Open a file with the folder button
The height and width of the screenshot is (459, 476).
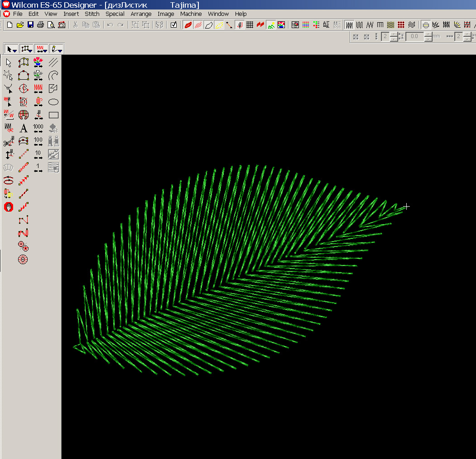pos(20,25)
